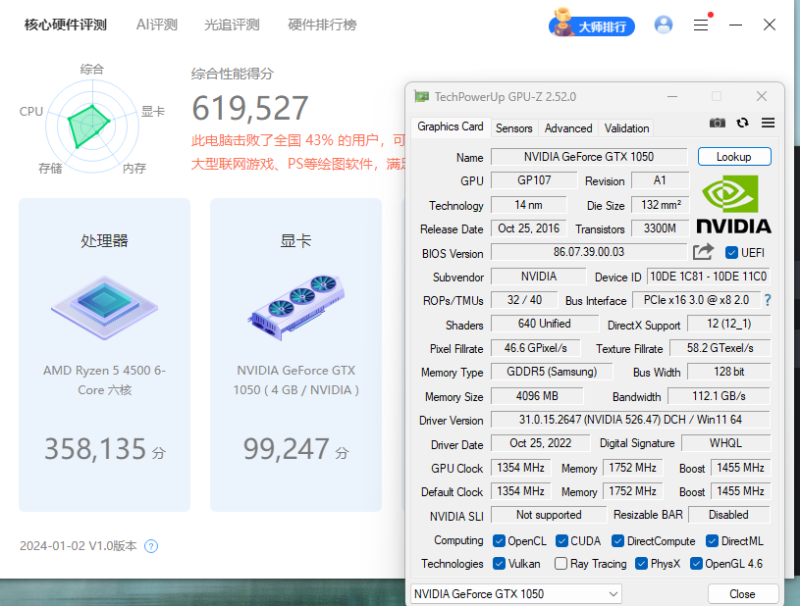This screenshot has height=606, width=800.
Task: Click the BIOS export share icon
Action: [x=703, y=251]
